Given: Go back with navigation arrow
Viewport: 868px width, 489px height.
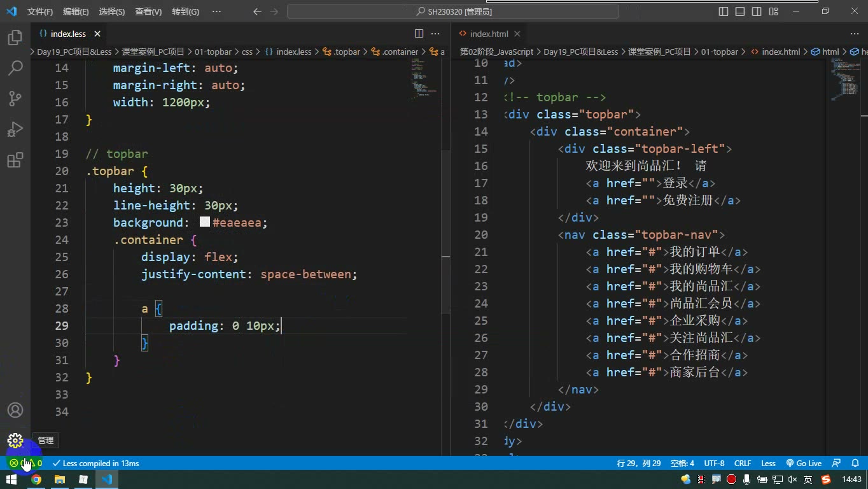Looking at the screenshot, I should click(x=257, y=11).
